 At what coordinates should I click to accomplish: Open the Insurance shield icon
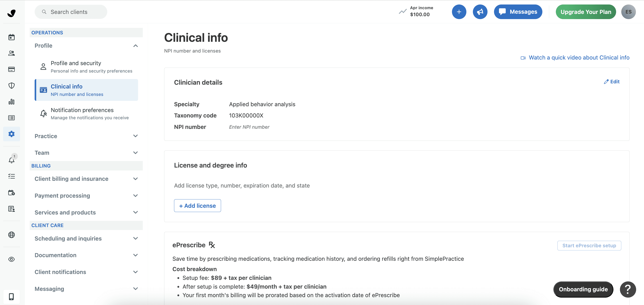[11, 85]
